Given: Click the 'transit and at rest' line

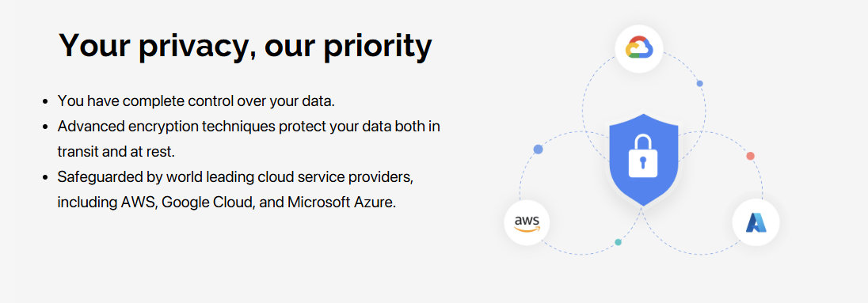Looking at the screenshot, I should pos(116,152).
